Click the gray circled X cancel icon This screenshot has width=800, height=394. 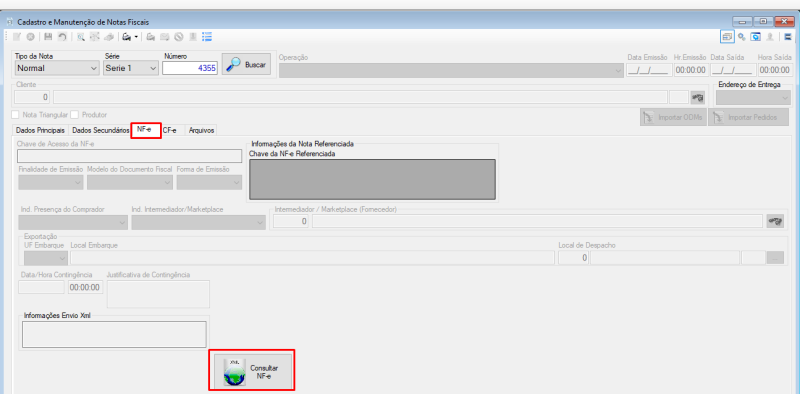coord(31,37)
